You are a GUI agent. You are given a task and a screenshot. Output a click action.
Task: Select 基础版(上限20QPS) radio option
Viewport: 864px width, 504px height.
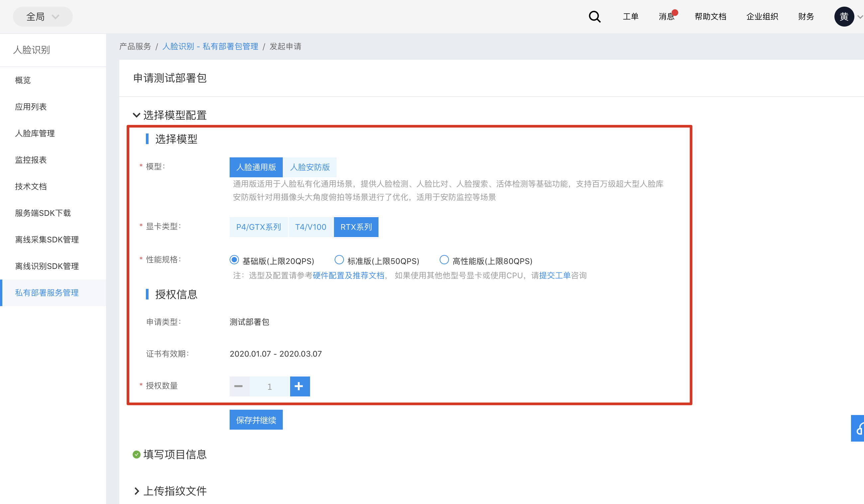[x=234, y=260]
